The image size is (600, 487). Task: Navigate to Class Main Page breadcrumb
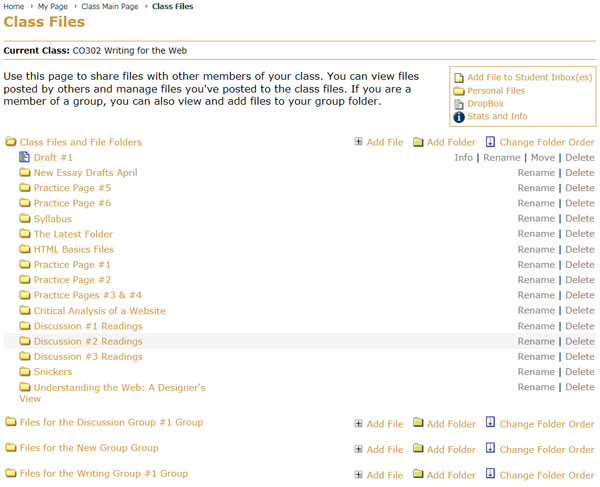(110, 7)
